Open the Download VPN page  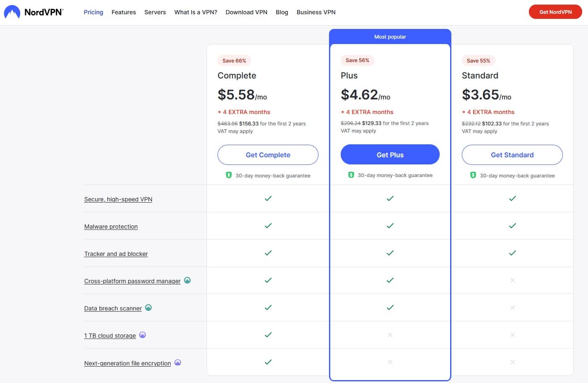(246, 12)
